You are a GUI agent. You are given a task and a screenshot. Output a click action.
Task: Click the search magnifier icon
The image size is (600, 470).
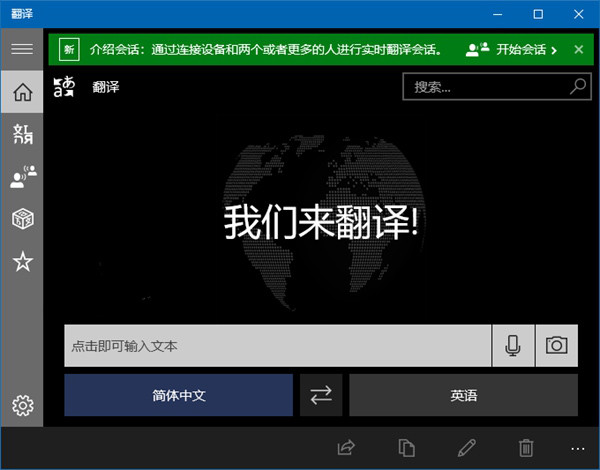tap(577, 86)
